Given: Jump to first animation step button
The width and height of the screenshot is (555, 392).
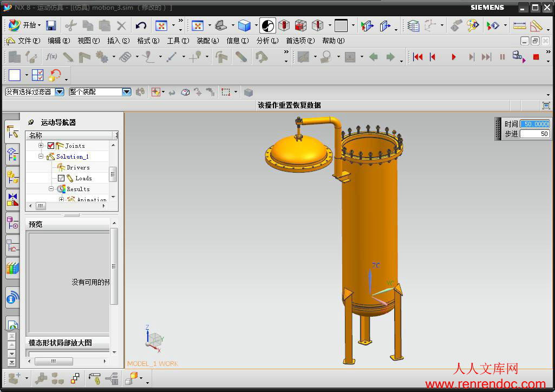Looking at the screenshot, I should point(417,57).
